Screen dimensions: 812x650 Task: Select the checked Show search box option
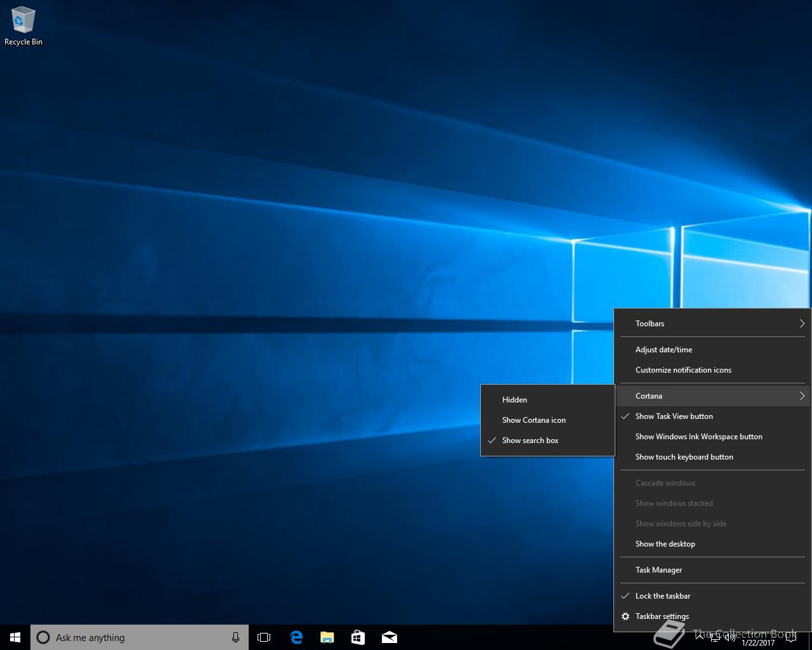tap(530, 441)
